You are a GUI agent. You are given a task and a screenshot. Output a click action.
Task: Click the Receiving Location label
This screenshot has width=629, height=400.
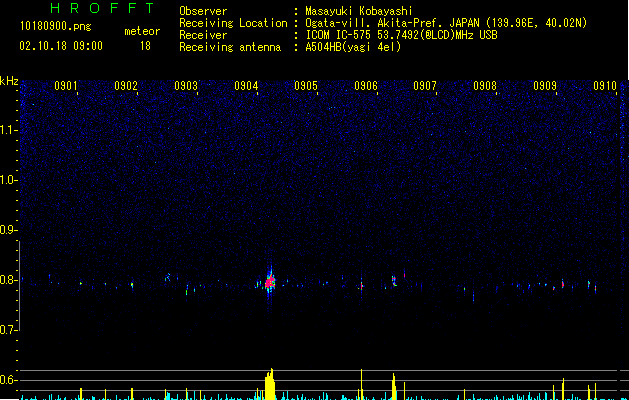pyautogui.click(x=233, y=23)
